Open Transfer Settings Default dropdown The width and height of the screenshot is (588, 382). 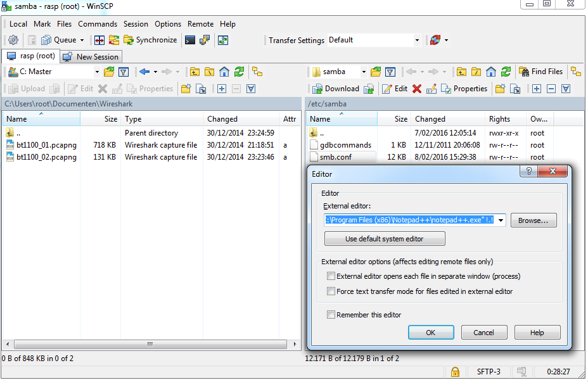[417, 40]
